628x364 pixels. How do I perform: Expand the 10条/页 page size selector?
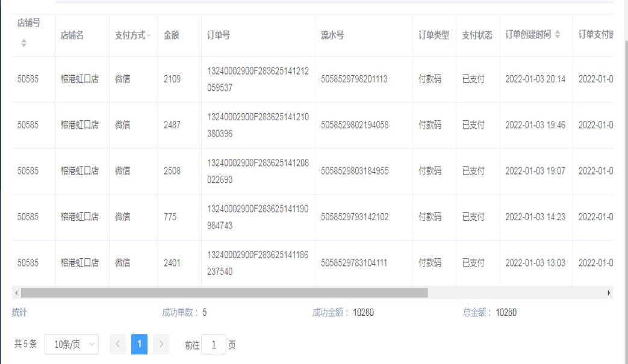[71, 345]
